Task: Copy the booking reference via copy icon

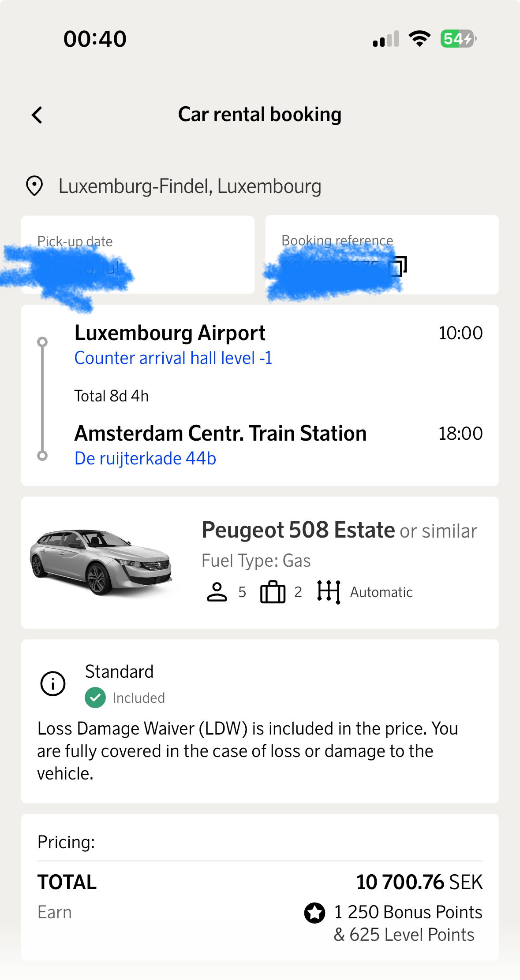Action: point(399,267)
